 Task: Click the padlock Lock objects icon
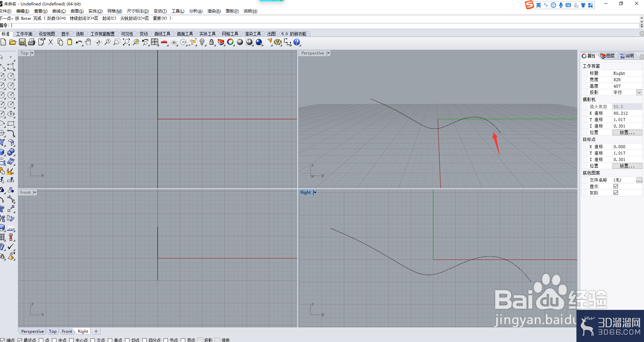click(212, 42)
